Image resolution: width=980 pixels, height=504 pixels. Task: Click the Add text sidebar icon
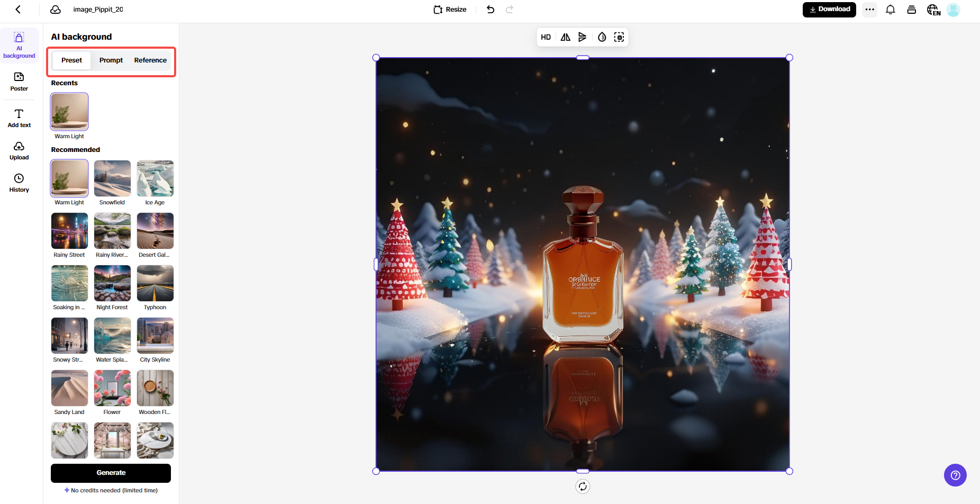19,118
